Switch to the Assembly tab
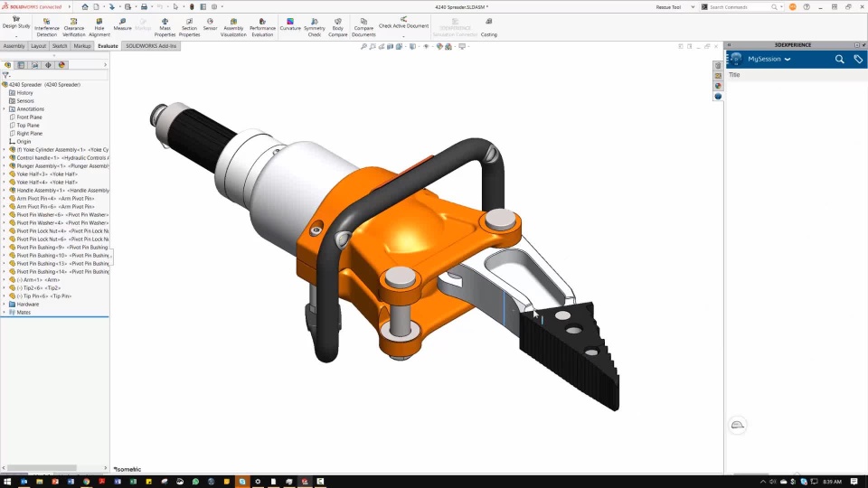 coord(14,46)
